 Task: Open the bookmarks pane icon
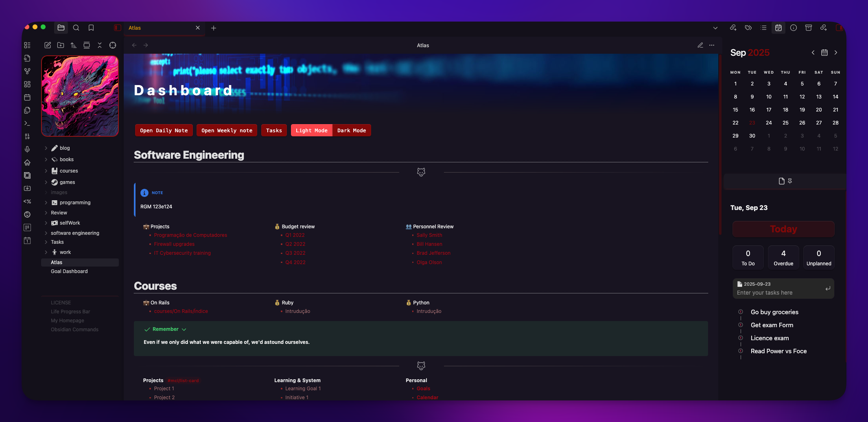(91, 28)
